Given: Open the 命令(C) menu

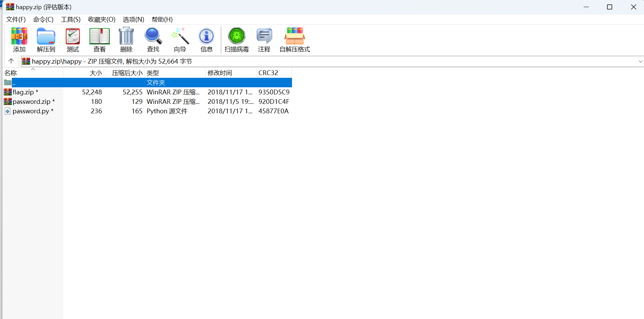Looking at the screenshot, I should click(x=43, y=19).
